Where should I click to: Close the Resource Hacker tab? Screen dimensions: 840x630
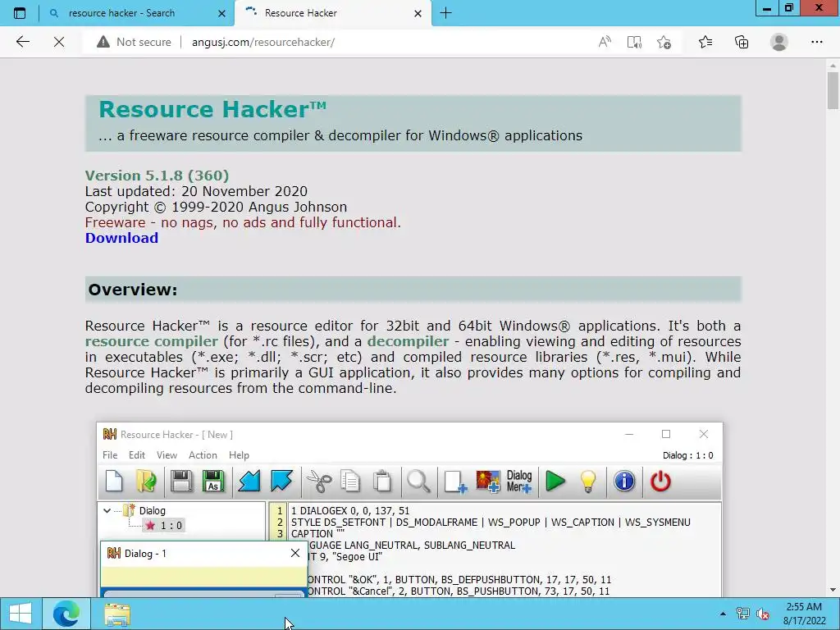pos(418,13)
